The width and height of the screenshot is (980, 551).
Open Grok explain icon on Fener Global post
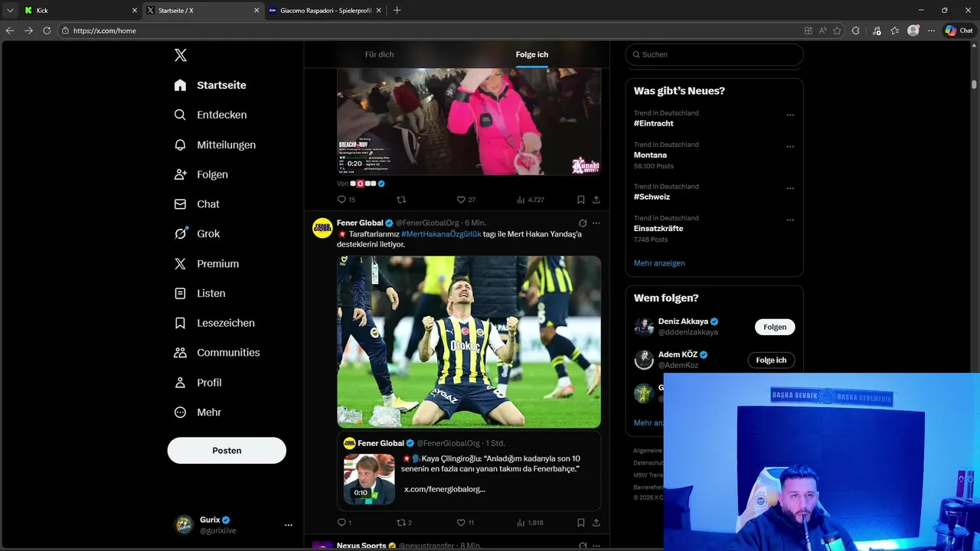coord(583,223)
